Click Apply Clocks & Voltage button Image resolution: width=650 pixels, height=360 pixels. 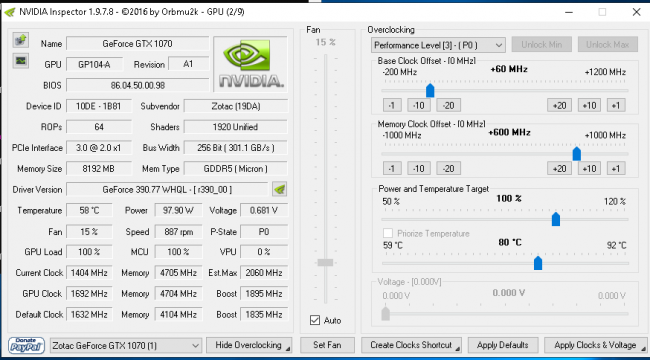pos(595,345)
